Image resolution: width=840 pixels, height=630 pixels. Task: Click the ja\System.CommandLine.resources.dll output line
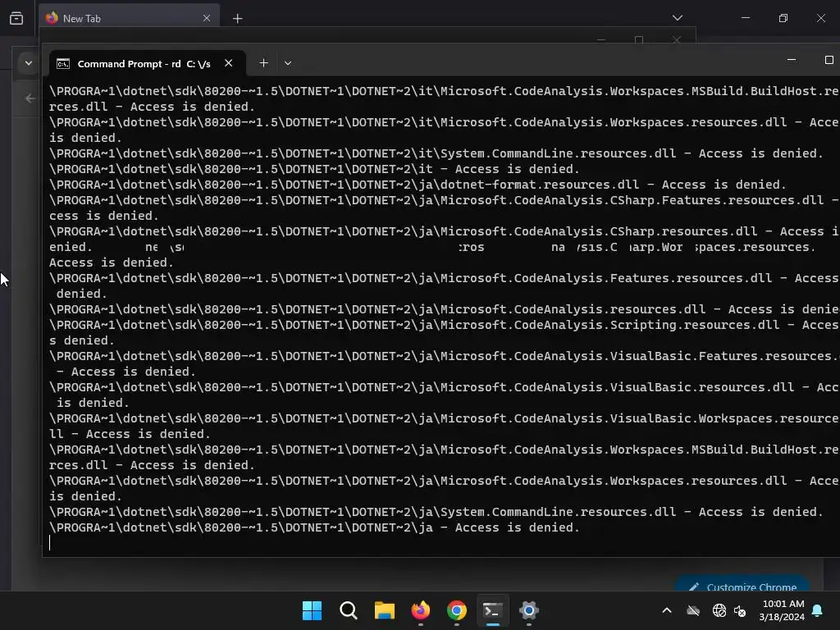(436, 512)
